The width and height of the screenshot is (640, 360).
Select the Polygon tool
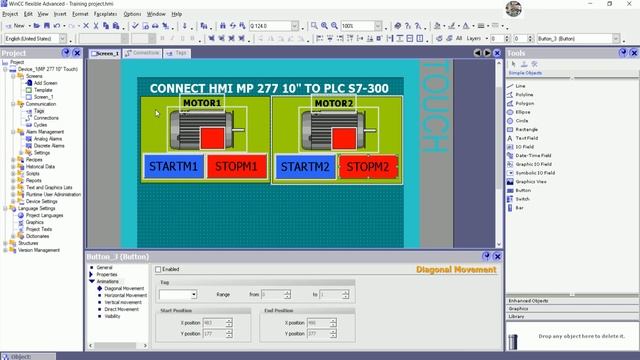[x=524, y=103]
